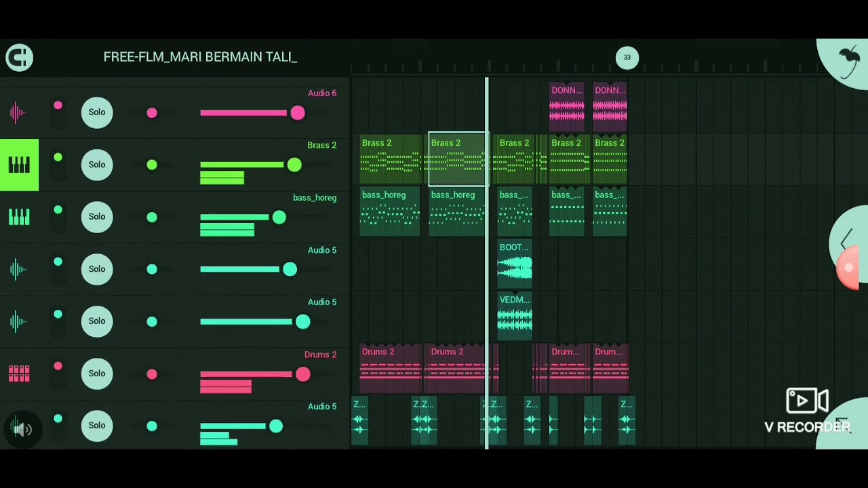Click volume knob of Audio 5 track with VEDM clip

click(303, 322)
